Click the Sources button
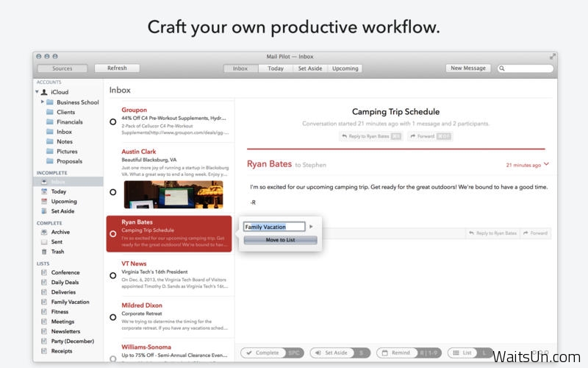 (62, 68)
